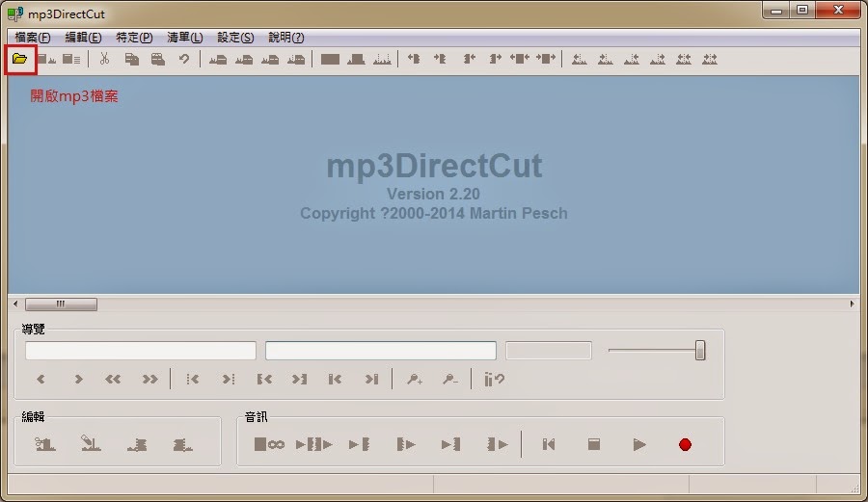The width and height of the screenshot is (868, 502).
Task: Maximize the mp3DirectCut window
Action: [x=802, y=10]
